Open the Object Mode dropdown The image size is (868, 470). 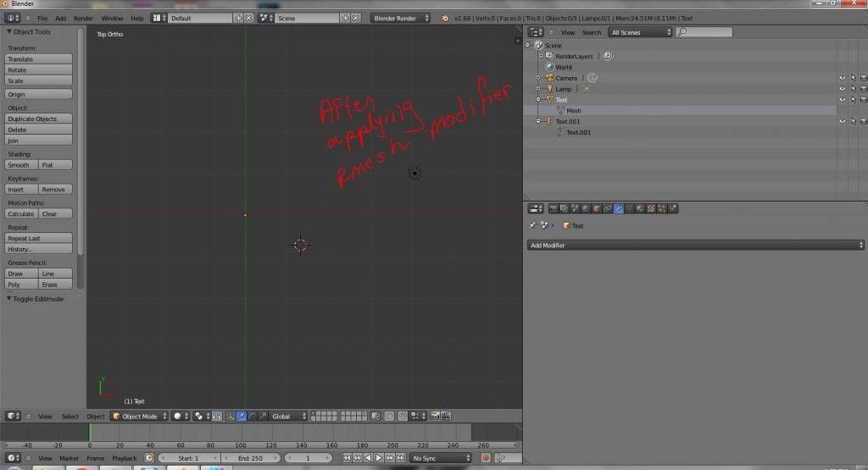pos(139,417)
